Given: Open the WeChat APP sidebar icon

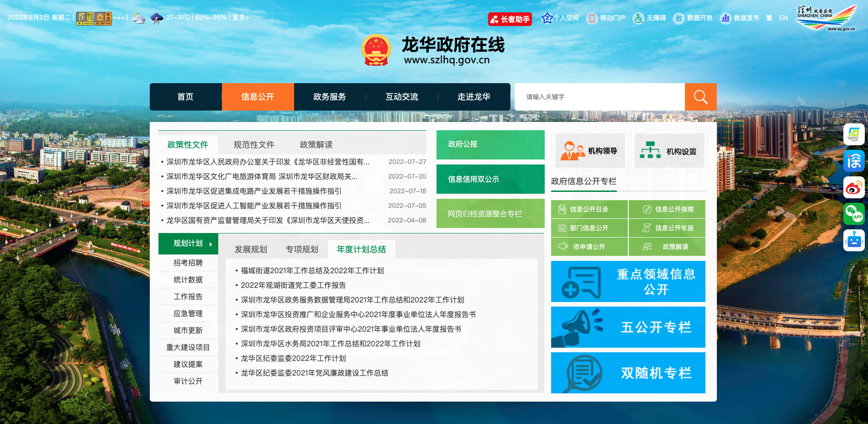Looking at the screenshot, I should [x=854, y=214].
